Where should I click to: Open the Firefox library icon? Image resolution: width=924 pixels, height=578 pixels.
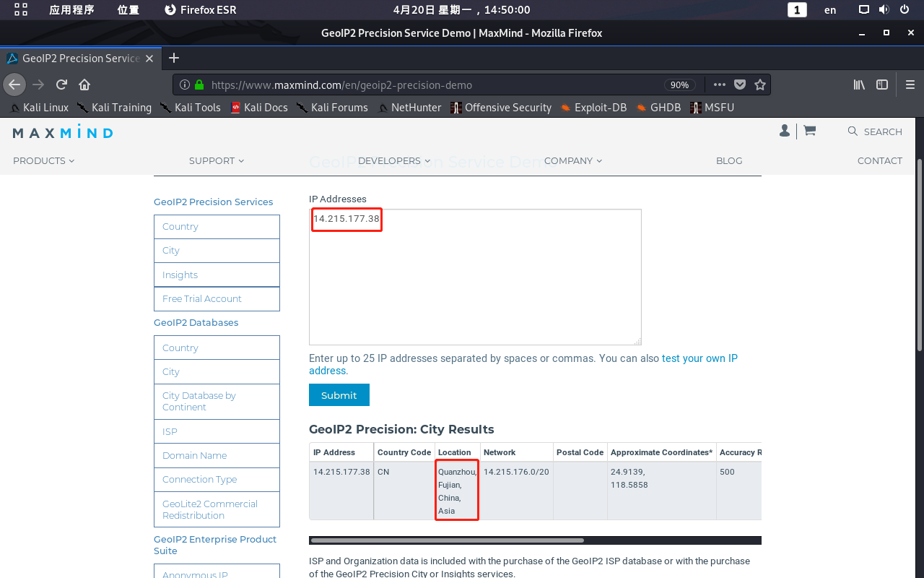(859, 85)
